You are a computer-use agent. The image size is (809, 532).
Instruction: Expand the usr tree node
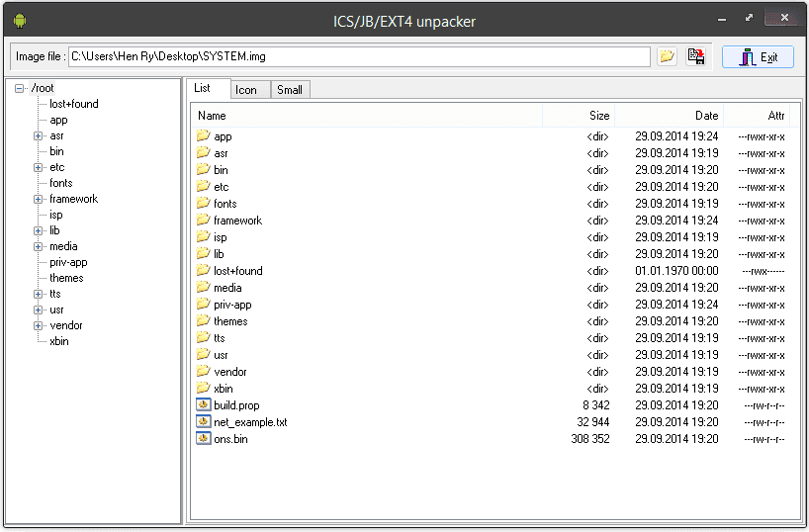(38, 310)
